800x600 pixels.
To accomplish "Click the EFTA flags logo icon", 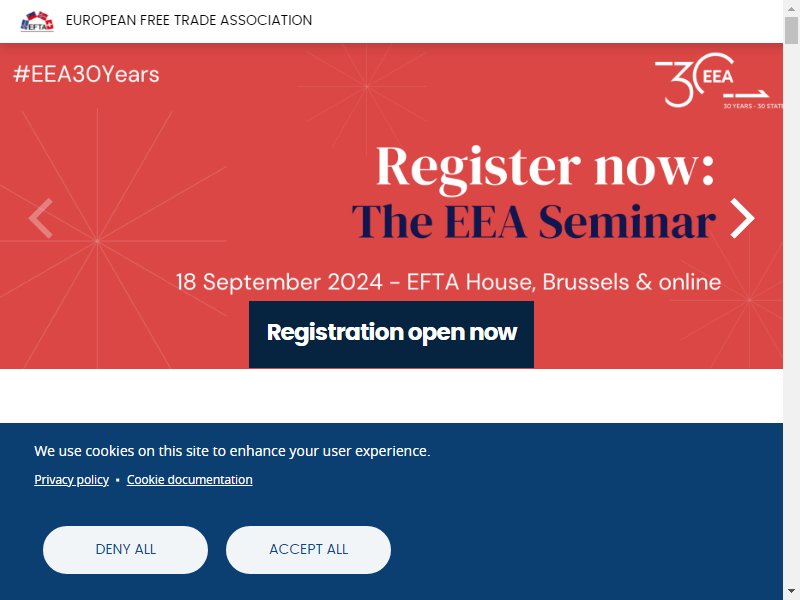I will (37, 21).
